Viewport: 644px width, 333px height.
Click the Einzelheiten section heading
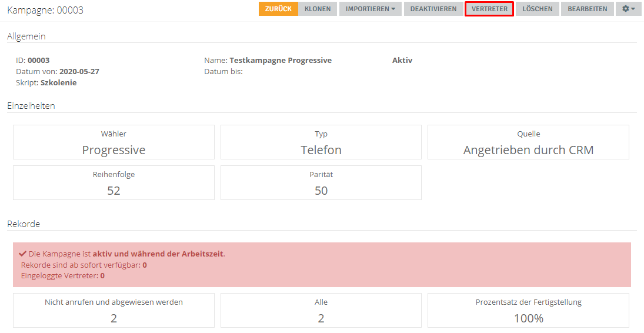coord(31,106)
